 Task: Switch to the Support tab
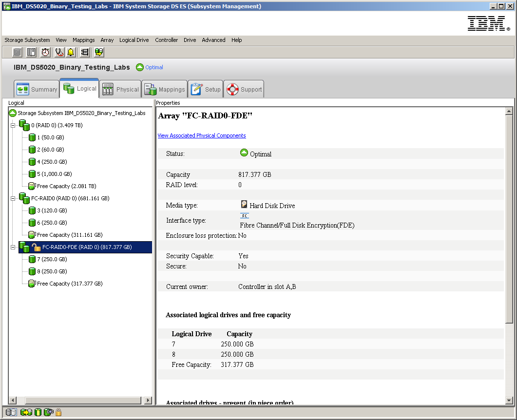[244, 89]
